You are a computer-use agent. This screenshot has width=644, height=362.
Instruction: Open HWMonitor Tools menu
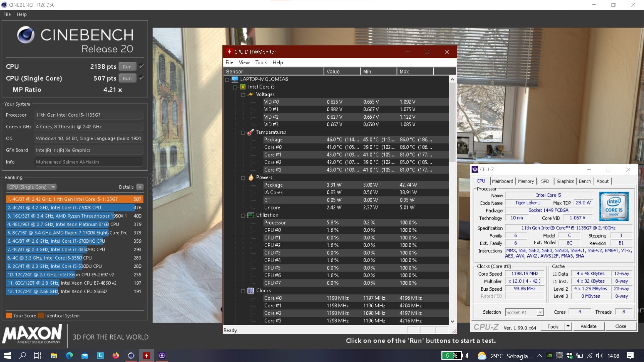coord(261,62)
